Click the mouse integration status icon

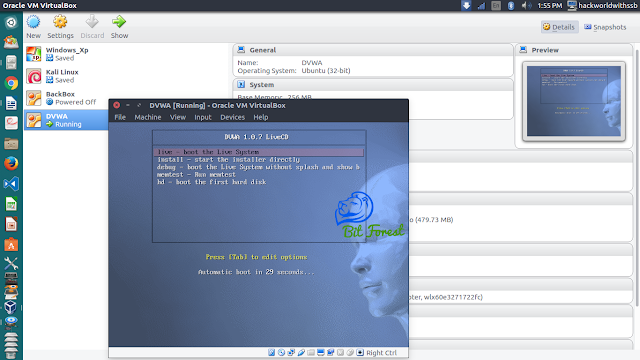(350, 352)
